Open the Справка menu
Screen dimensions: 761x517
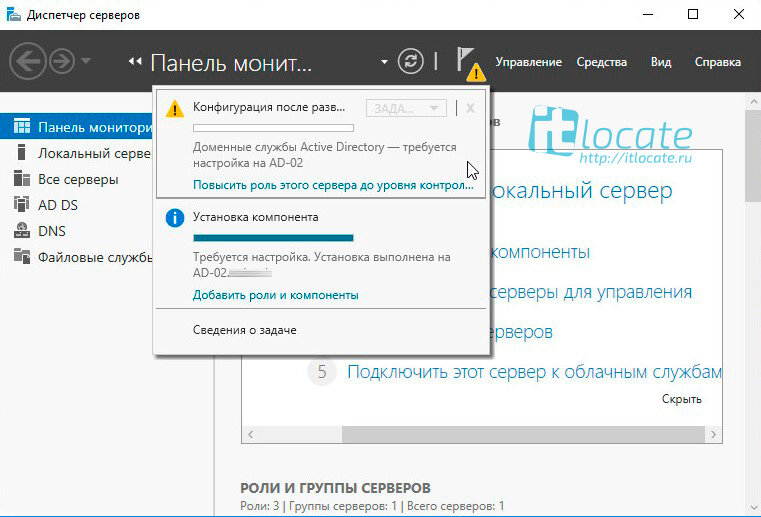(x=717, y=62)
